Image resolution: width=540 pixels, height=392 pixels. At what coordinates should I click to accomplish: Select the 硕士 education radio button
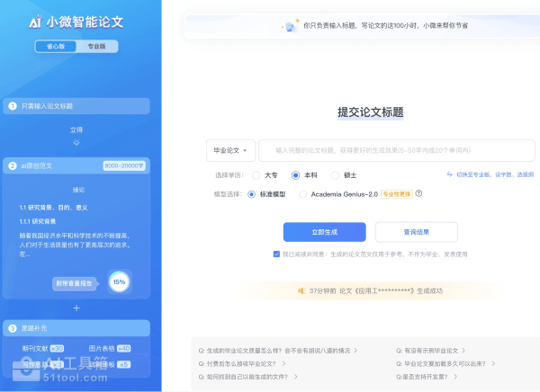click(336, 175)
